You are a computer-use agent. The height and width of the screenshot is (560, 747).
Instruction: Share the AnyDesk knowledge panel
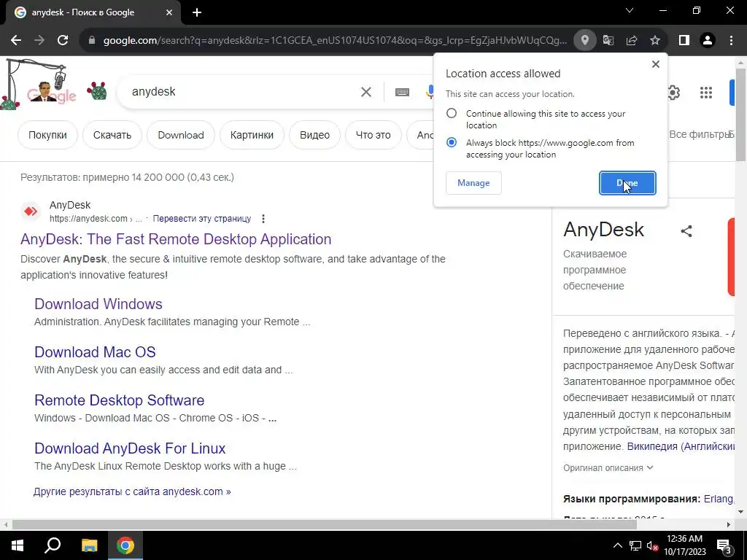point(686,231)
